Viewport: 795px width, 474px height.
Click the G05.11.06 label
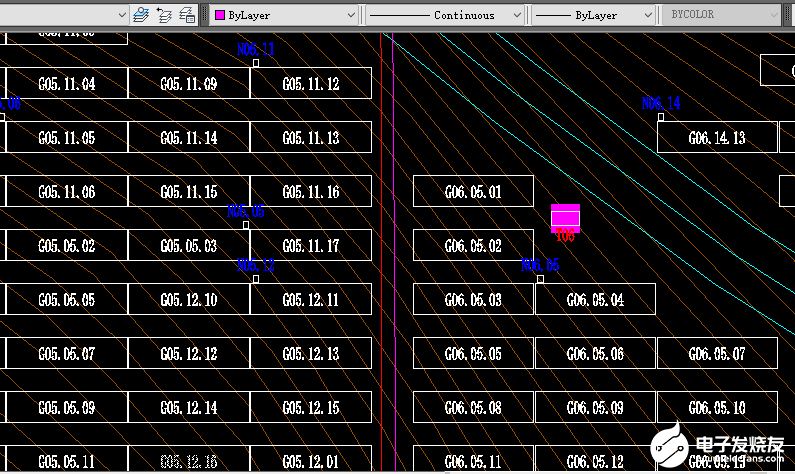click(67, 192)
